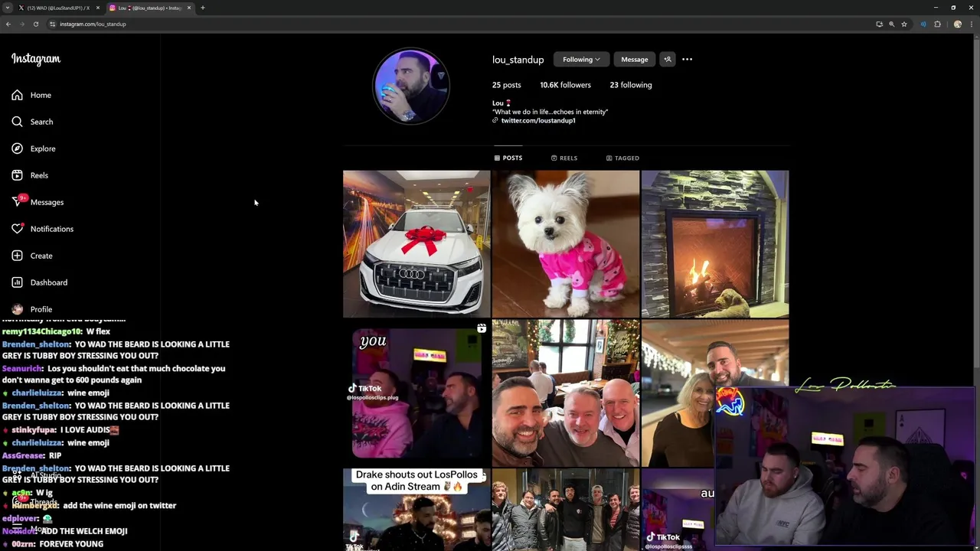The height and width of the screenshot is (551, 980).
Task: Switch to the REELS tab
Action: pyautogui.click(x=564, y=158)
